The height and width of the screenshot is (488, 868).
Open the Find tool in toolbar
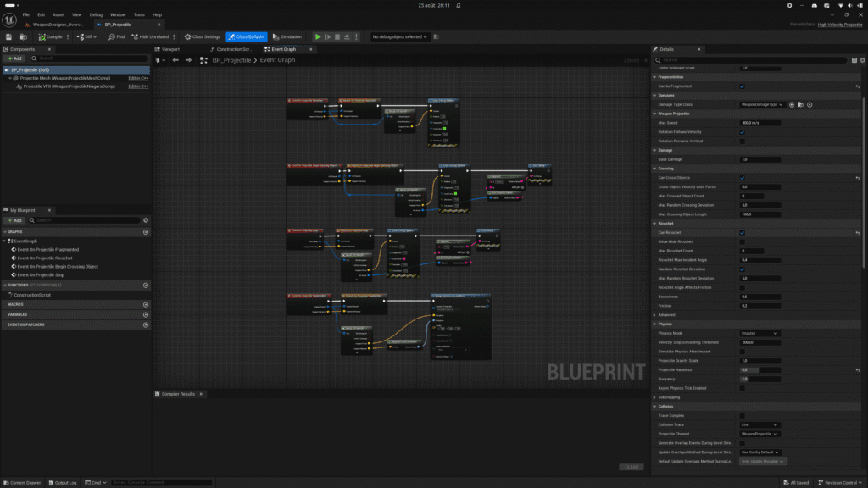click(116, 37)
